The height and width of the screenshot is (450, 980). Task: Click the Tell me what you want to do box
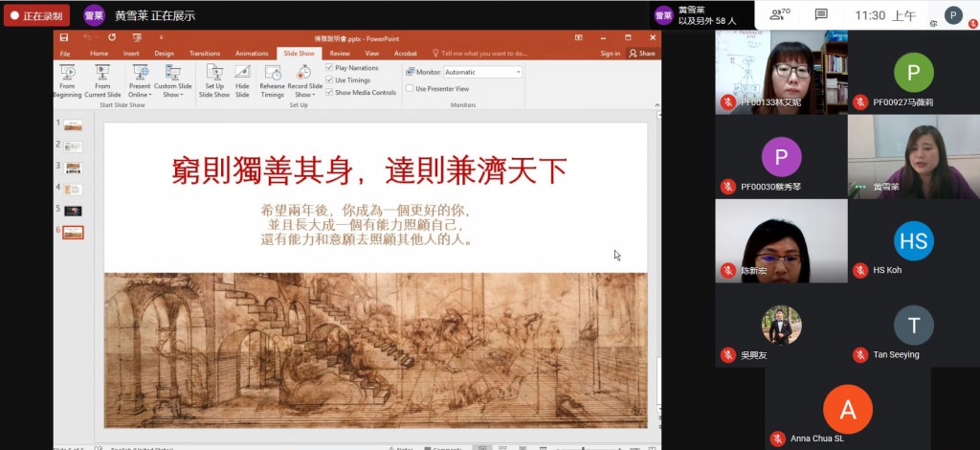click(480, 54)
